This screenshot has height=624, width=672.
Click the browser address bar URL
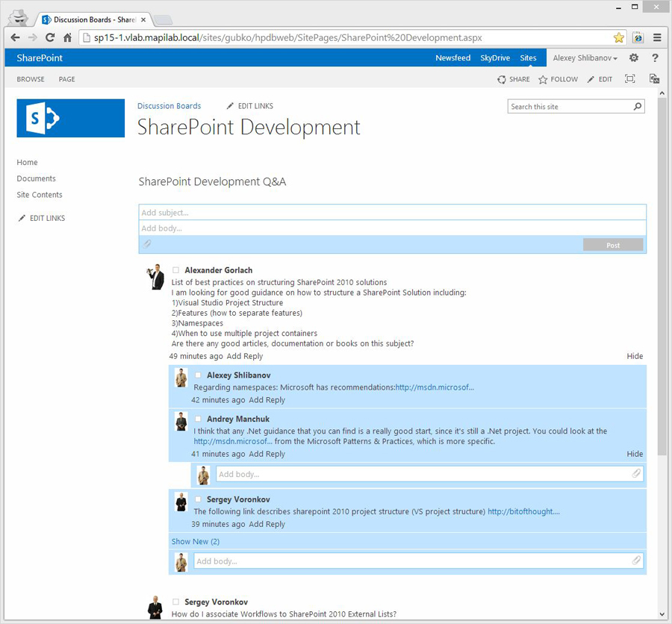[x=288, y=38]
